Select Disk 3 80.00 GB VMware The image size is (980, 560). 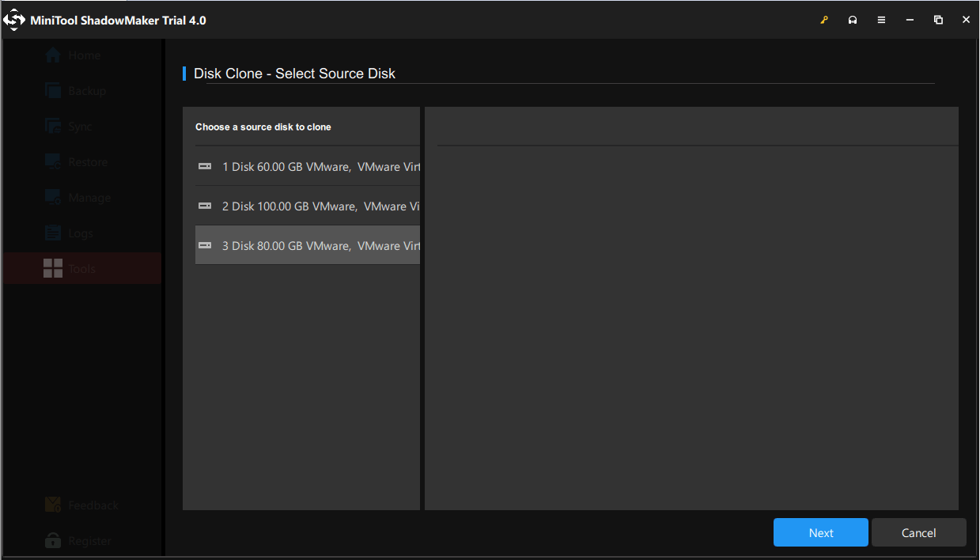tap(308, 245)
